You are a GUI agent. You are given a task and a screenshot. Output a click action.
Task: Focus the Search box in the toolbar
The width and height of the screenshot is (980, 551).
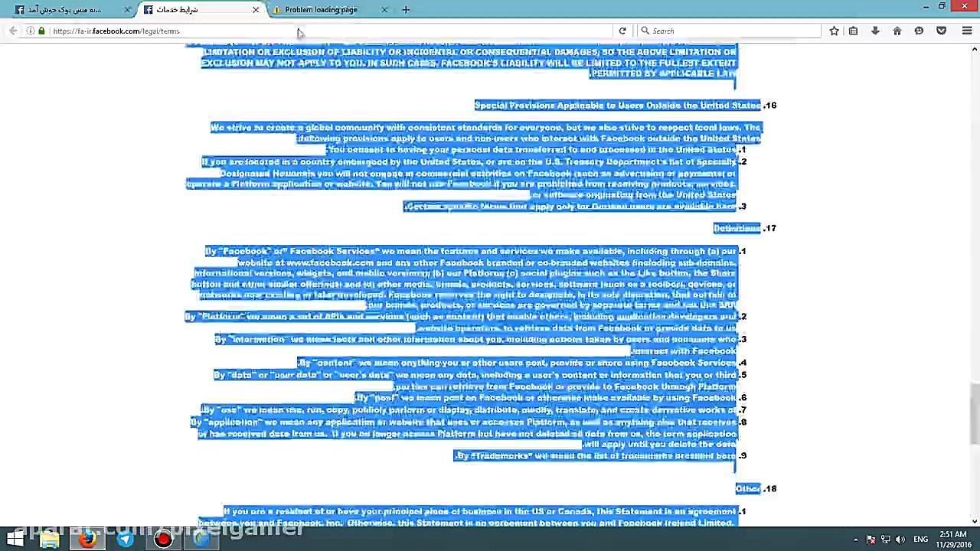point(729,31)
